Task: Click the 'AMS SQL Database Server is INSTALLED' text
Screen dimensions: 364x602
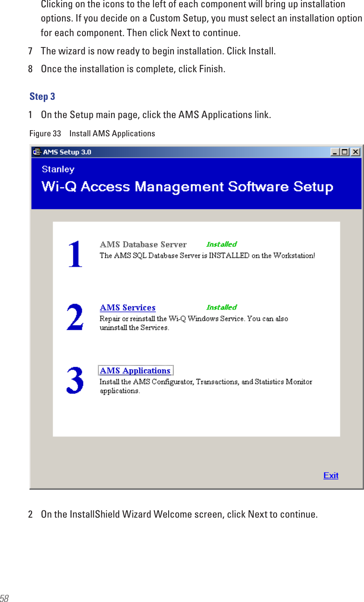Action: (x=207, y=256)
